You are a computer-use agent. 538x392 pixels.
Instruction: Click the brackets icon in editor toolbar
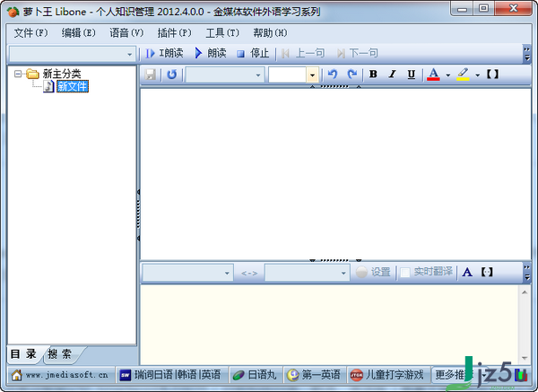point(492,74)
